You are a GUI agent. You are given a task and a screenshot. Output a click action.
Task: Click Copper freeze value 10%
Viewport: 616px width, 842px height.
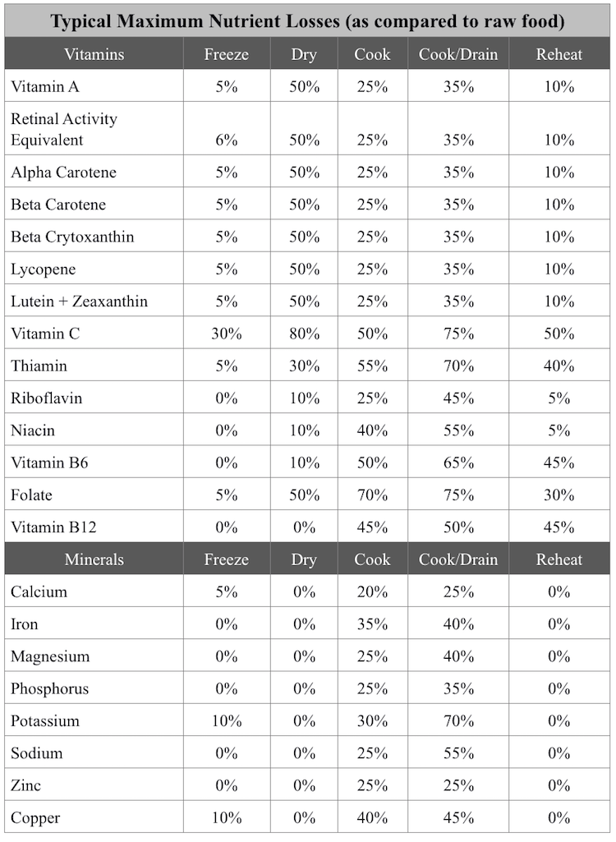pos(226,817)
